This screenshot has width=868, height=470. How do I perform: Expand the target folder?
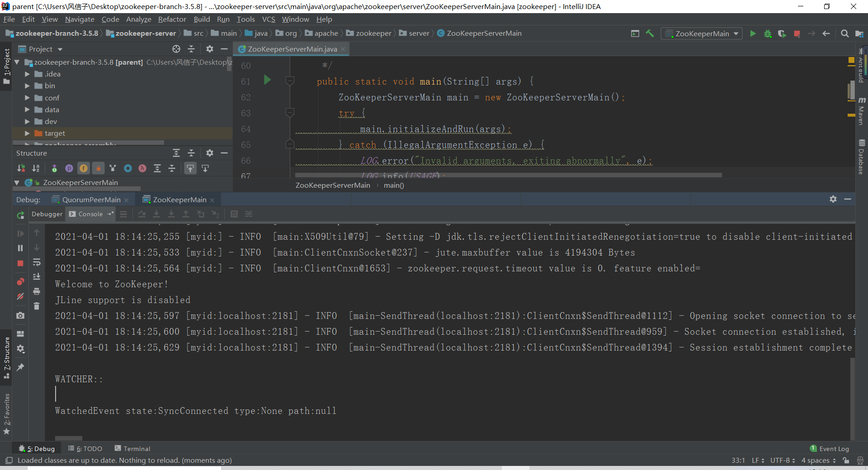pos(27,133)
